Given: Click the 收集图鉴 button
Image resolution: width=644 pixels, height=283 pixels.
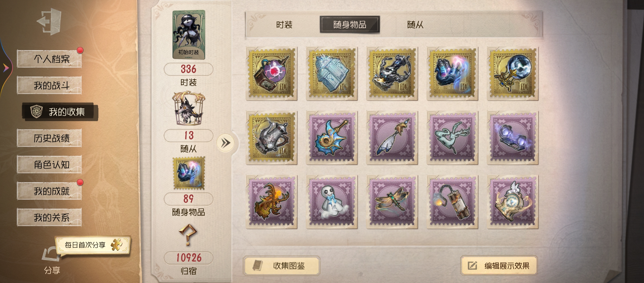Looking at the screenshot, I should pos(282,266).
